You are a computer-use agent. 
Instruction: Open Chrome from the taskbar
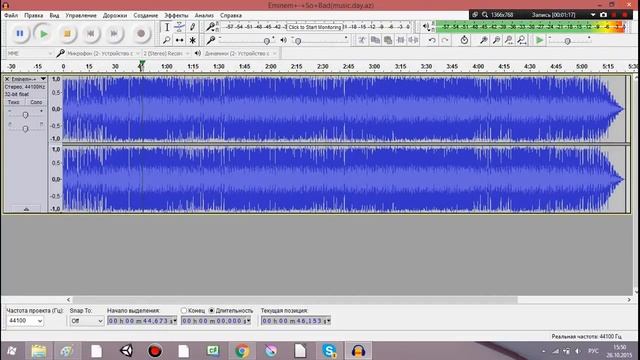[242, 351]
